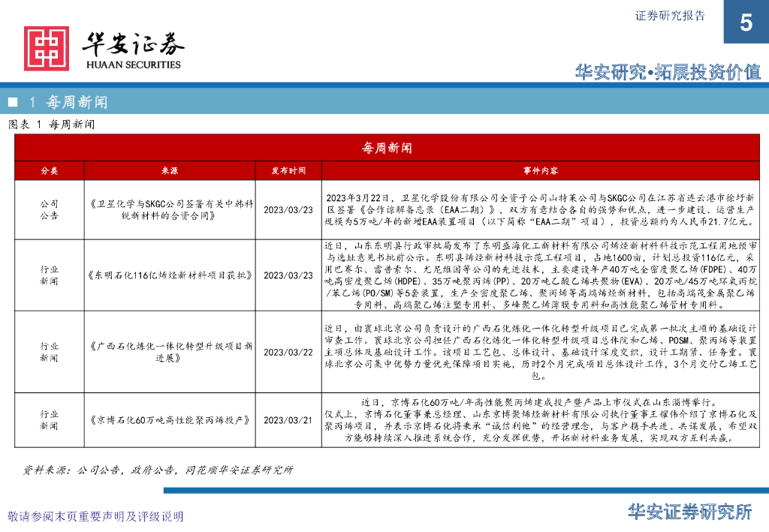769x532 pixels.
Task: Click the 华安研究•拓展投资价值 slogan
Action: [668, 72]
